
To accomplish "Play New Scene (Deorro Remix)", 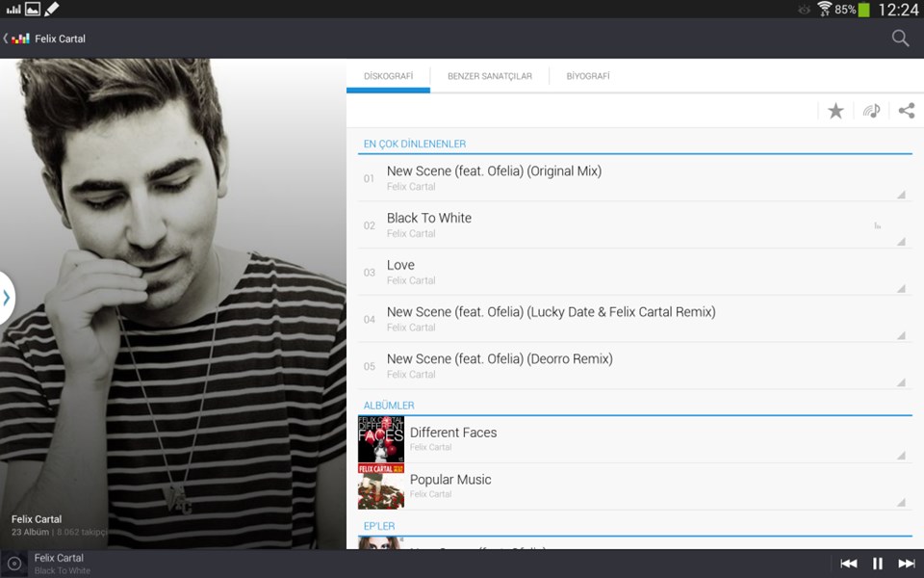I will tap(634, 366).
